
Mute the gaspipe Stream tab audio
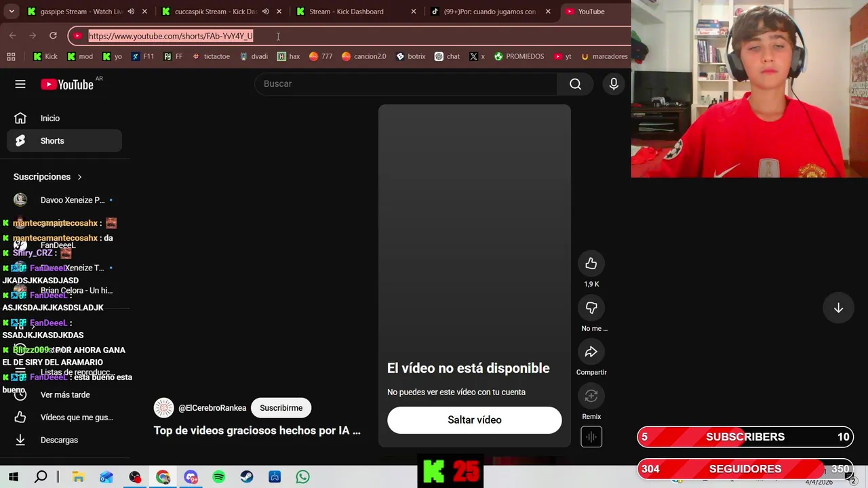131,12
